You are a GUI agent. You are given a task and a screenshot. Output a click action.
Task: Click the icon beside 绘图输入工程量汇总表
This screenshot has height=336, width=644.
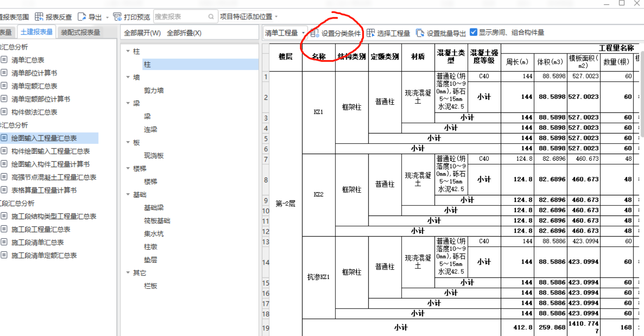(4, 138)
